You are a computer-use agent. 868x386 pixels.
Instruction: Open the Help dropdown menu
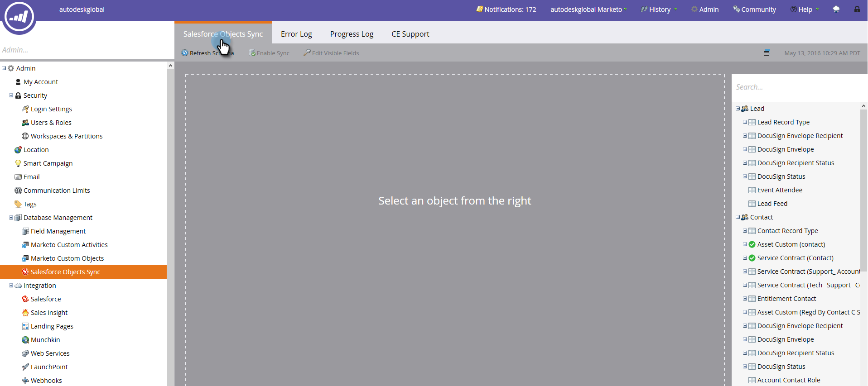pyautogui.click(x=805, y=10)
